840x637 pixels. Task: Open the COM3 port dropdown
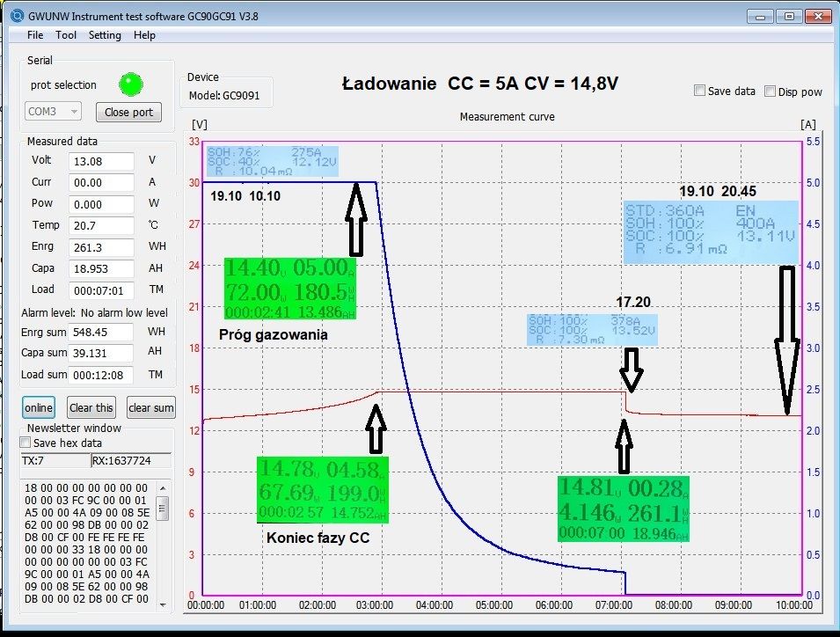click(x=53, y=112)
